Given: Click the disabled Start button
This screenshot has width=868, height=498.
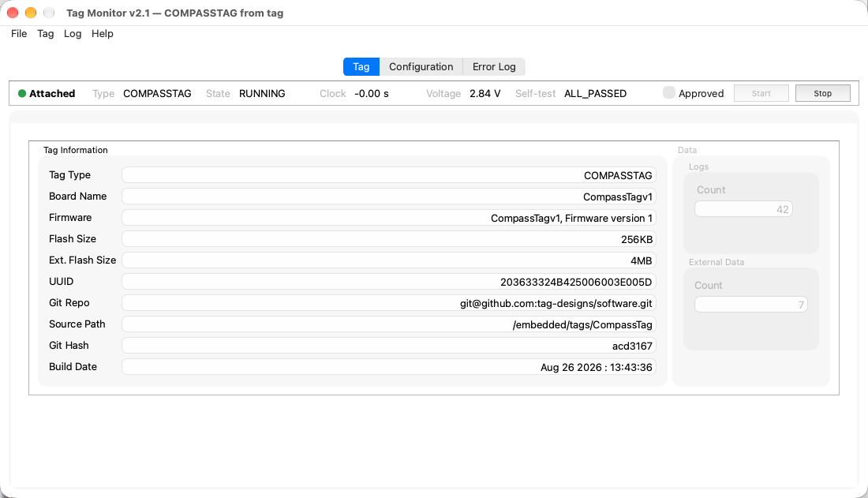Looking at the screenshot, I should (761, 93).
